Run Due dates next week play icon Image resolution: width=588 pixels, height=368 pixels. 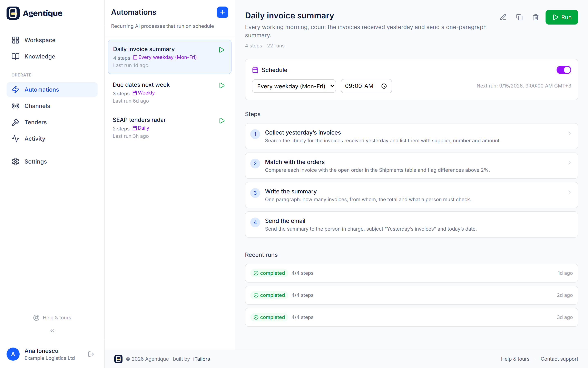click(222, 85)
